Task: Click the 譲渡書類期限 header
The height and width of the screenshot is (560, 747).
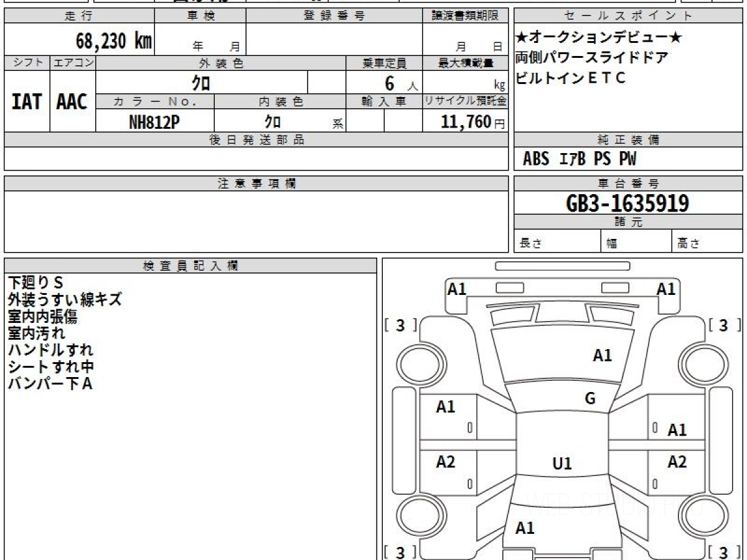Action: (x=466, y=16)
